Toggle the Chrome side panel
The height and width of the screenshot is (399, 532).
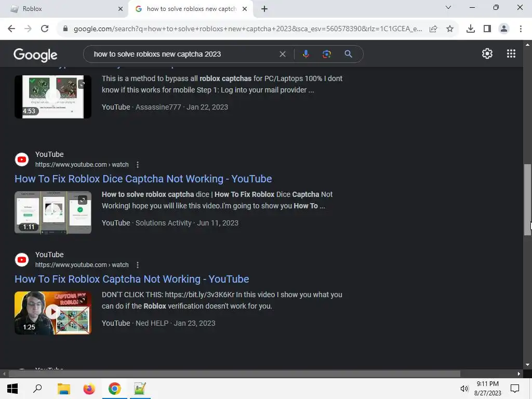pos(487,29)
